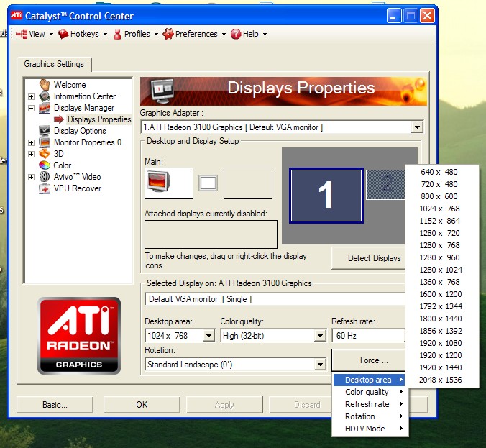Select 1280 x 720 resolution
The height and width of the screenshot is (448, 486).
tap(441, 233)
